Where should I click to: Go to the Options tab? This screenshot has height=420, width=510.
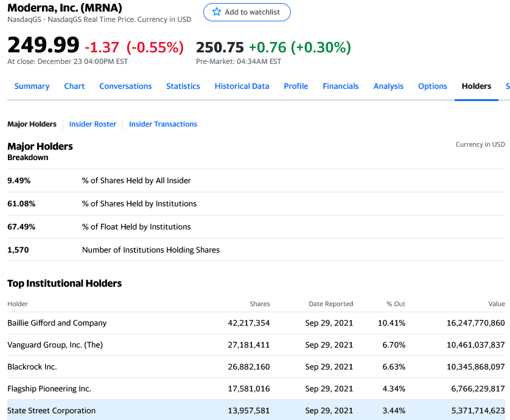pos(433,86)
